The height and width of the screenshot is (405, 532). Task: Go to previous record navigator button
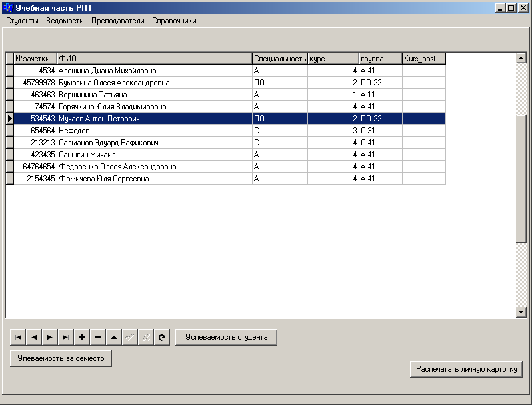[34, 337]
